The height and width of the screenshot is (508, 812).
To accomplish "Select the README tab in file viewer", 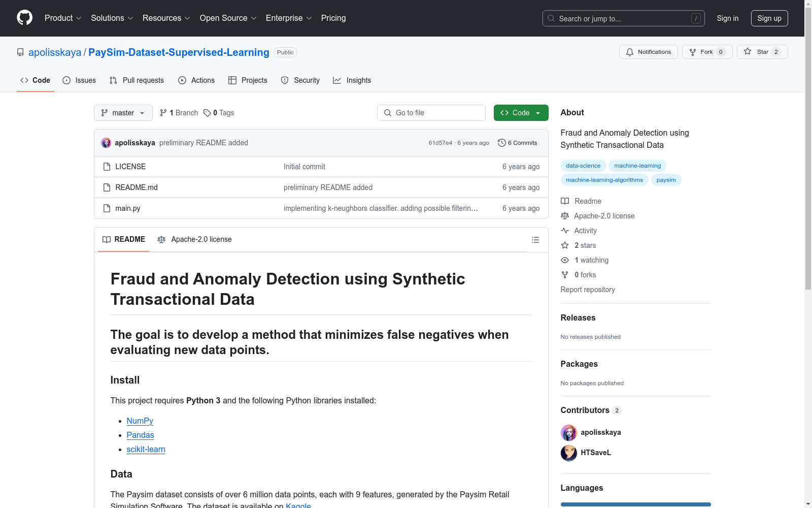I will 124,239.
